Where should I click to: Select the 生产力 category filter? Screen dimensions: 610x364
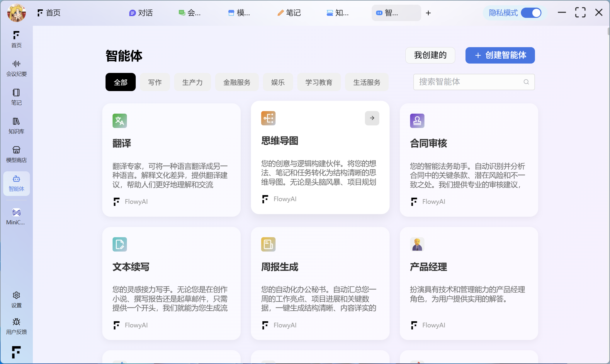tap(192, 82)
